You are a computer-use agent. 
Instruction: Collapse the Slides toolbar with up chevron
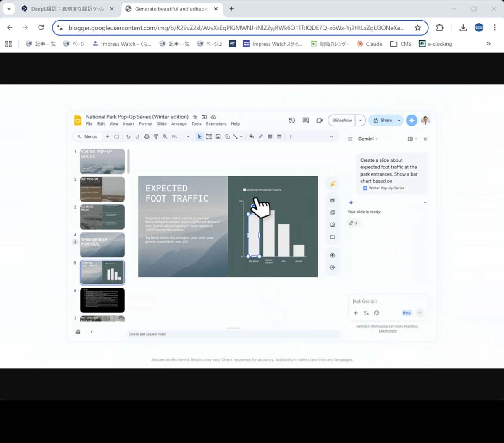pos(331,136)
